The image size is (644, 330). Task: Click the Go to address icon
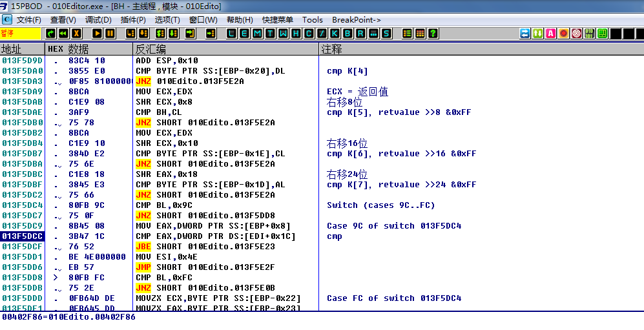pos(211,34)
